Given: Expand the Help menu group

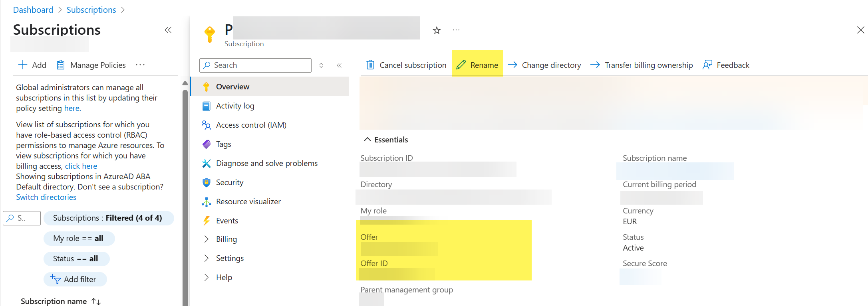Looking at the screenshot, I should pos(206,277).
